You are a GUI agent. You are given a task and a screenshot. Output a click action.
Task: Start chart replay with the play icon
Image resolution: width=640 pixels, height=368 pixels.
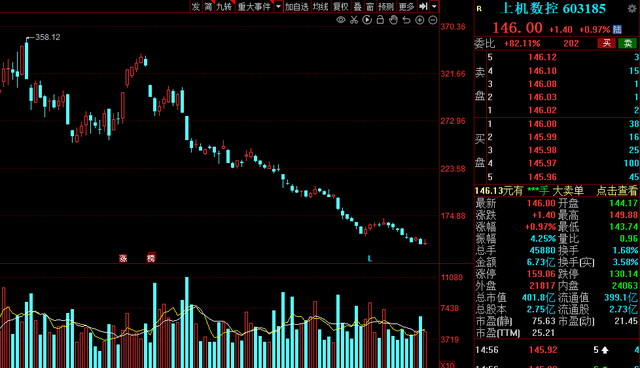367,20
